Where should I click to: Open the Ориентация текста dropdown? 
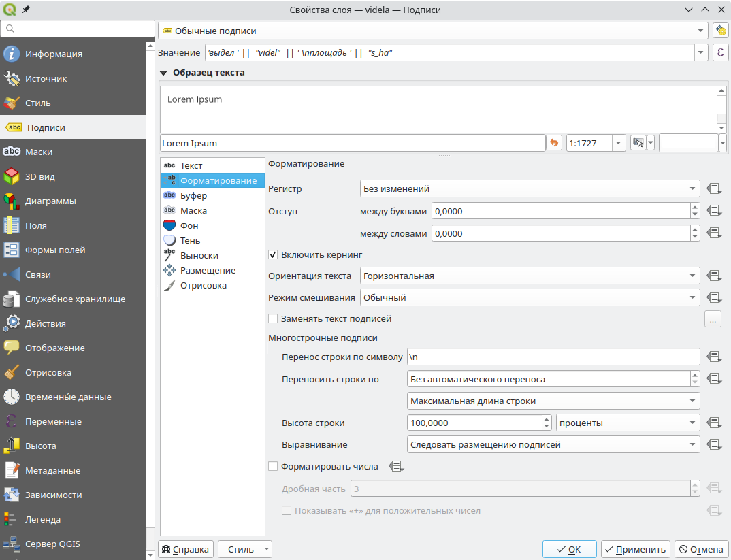click(x=530, y=276)
